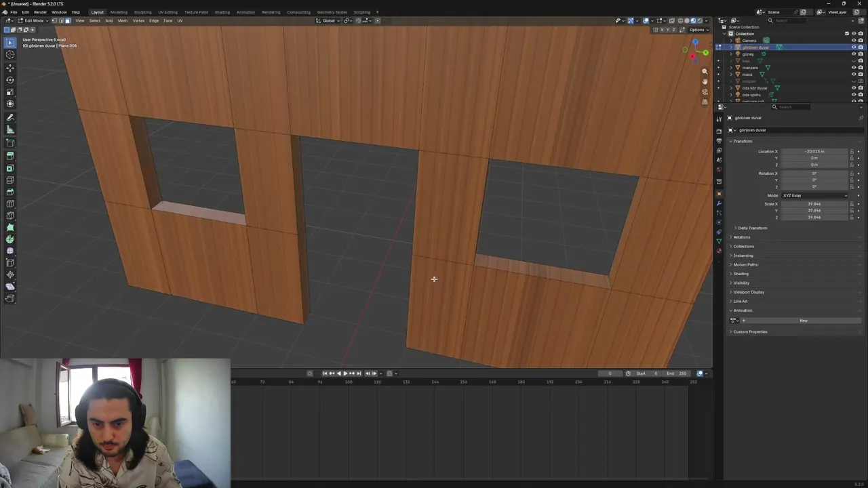Select the Inset Faces tool
The width and height of the screenshot is (868, 488).
[10, 168]
